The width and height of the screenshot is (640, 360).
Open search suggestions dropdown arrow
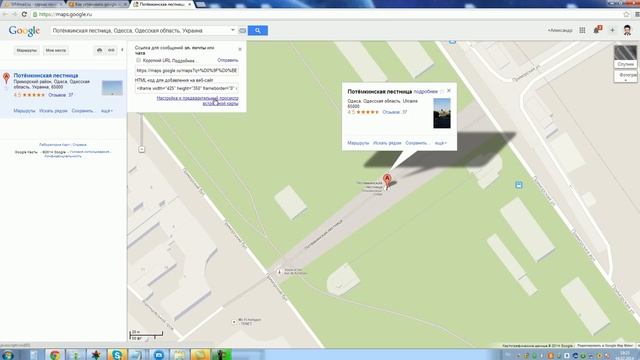pyautogui.click(x=233, y=30)
